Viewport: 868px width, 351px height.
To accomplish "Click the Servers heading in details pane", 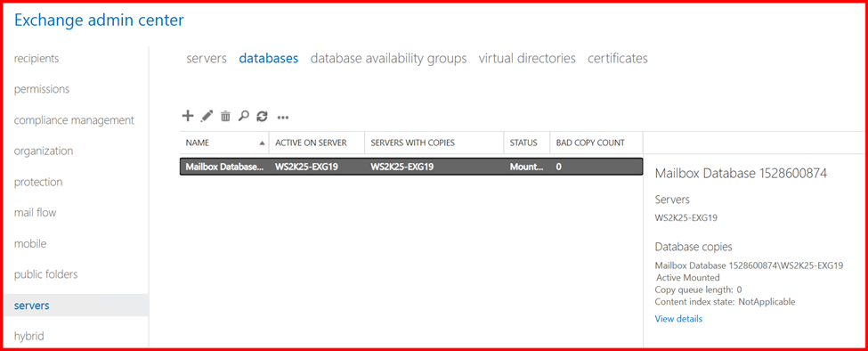I will pyautogui.click(x=672, y=200).
